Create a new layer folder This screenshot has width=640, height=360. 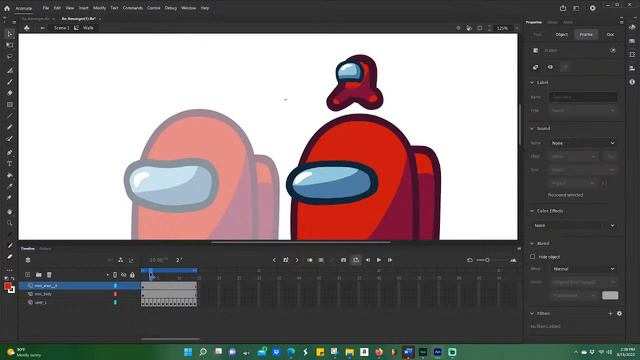coord(38,275)
